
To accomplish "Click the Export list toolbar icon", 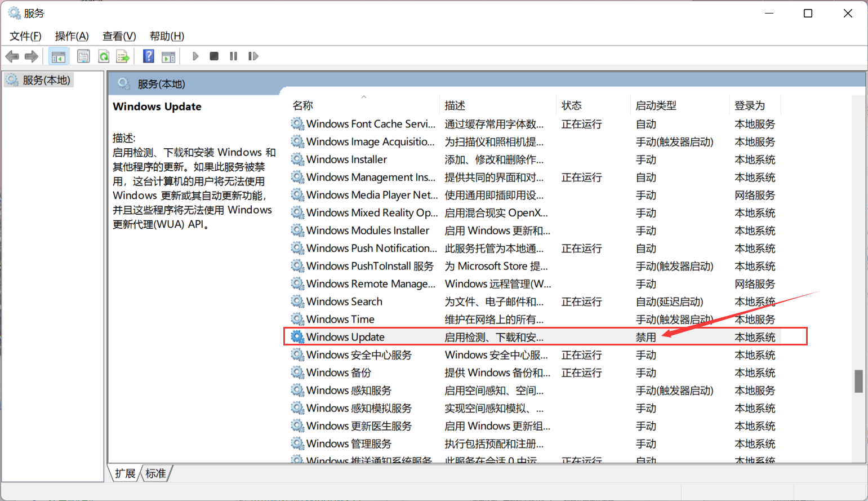I will [x=123, y=56].
